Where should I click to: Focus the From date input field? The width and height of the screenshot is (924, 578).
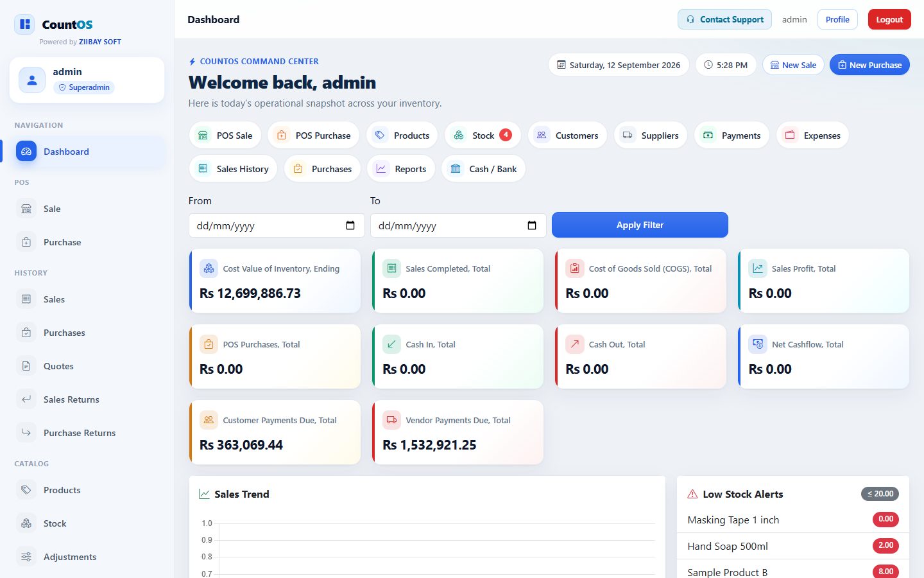277,225
